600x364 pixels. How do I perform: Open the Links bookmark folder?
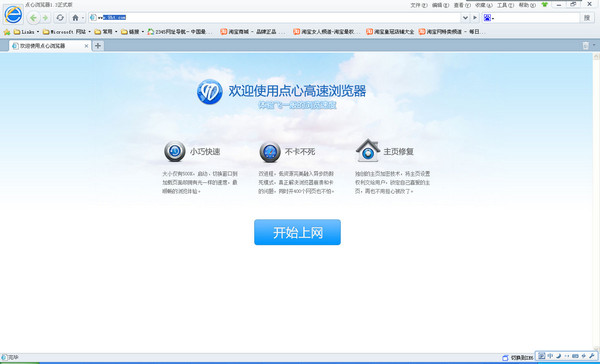point(26,32)
